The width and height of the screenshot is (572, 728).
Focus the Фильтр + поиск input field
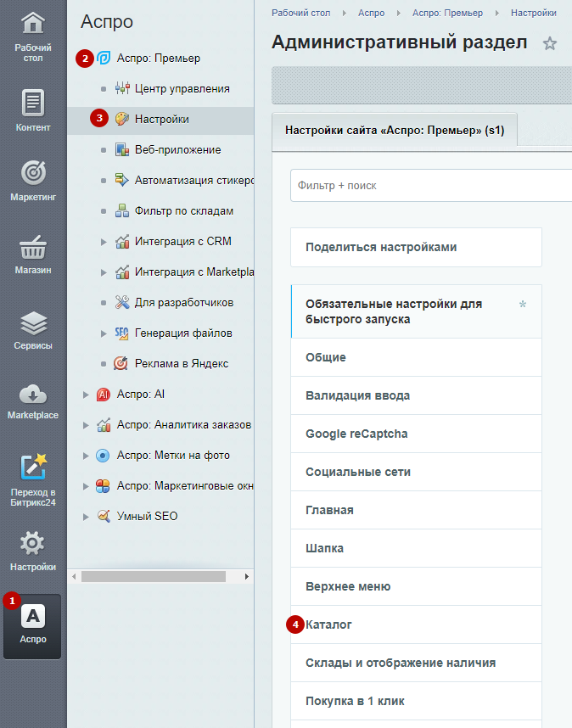click(x=431, y=185)
